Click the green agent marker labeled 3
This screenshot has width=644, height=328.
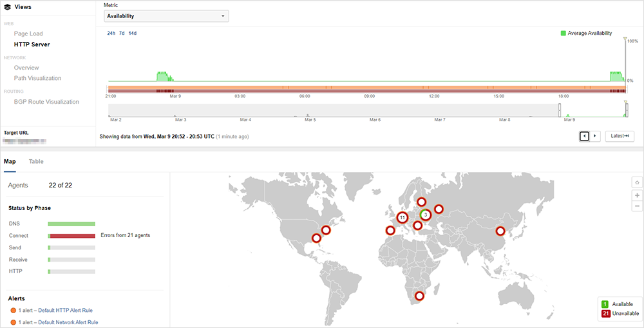click(426, 215)
